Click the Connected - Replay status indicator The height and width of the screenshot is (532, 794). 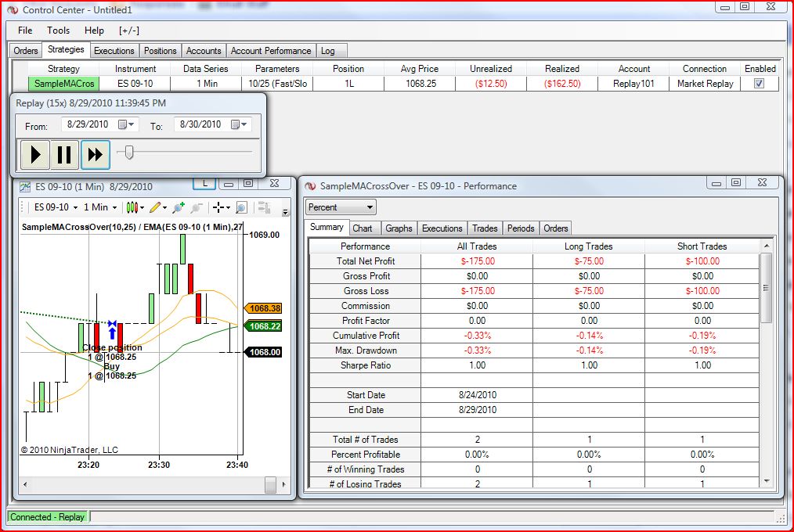(x=48, y=517)
